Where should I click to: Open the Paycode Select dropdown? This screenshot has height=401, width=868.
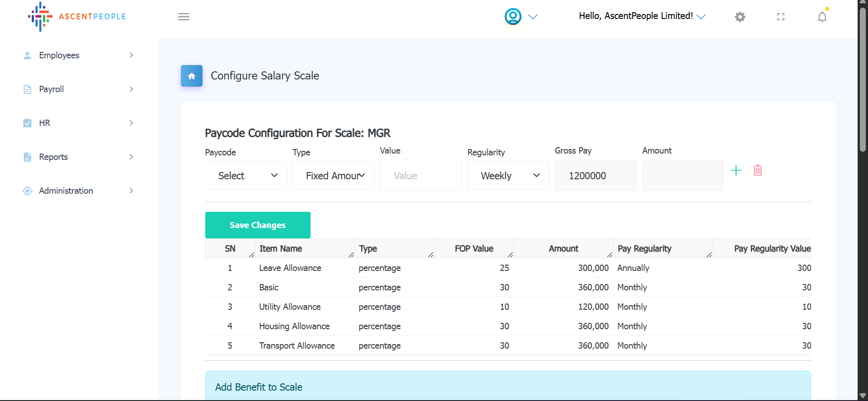(246, 176)
